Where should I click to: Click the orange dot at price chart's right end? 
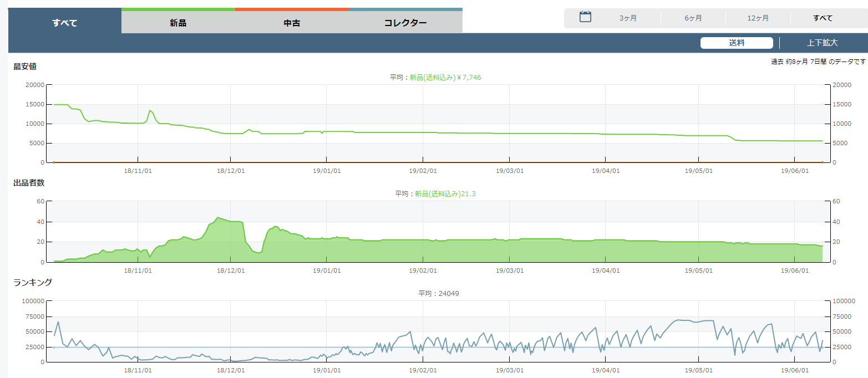[x=822, y=162]
